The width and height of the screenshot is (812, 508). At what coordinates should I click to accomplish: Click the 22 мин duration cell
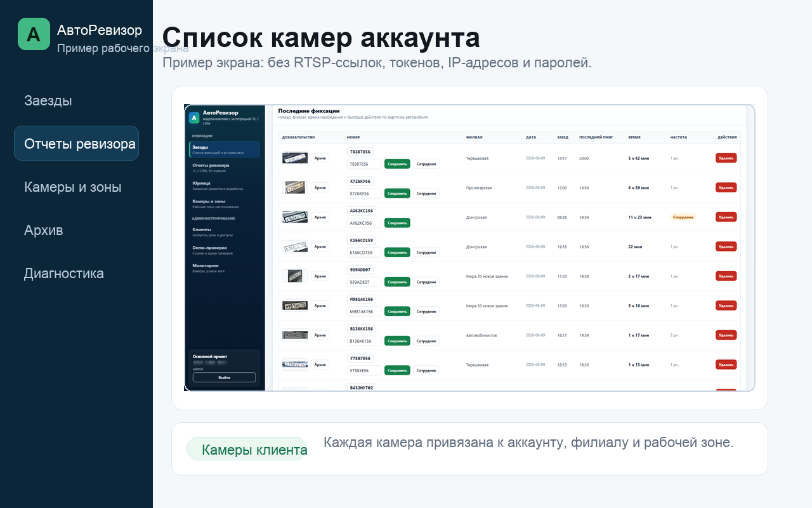coord(635,246)
